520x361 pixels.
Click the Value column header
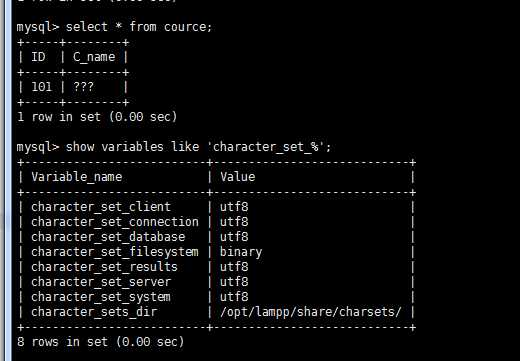pyautogui.click(x=238, y=177)
